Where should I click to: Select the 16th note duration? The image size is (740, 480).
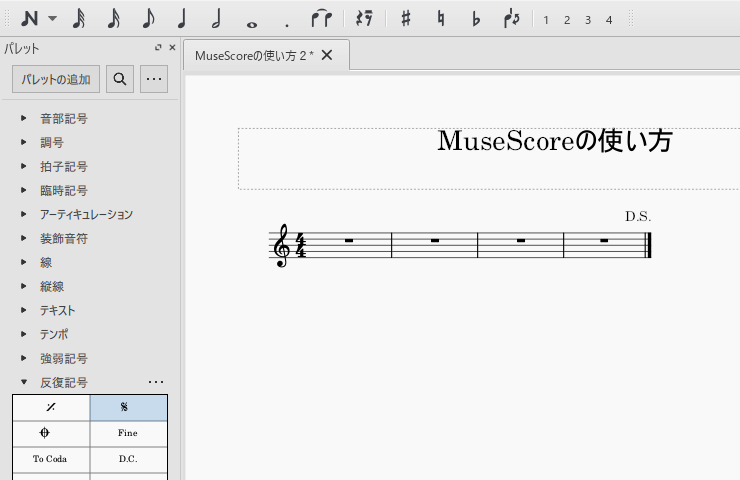(114, 19)
